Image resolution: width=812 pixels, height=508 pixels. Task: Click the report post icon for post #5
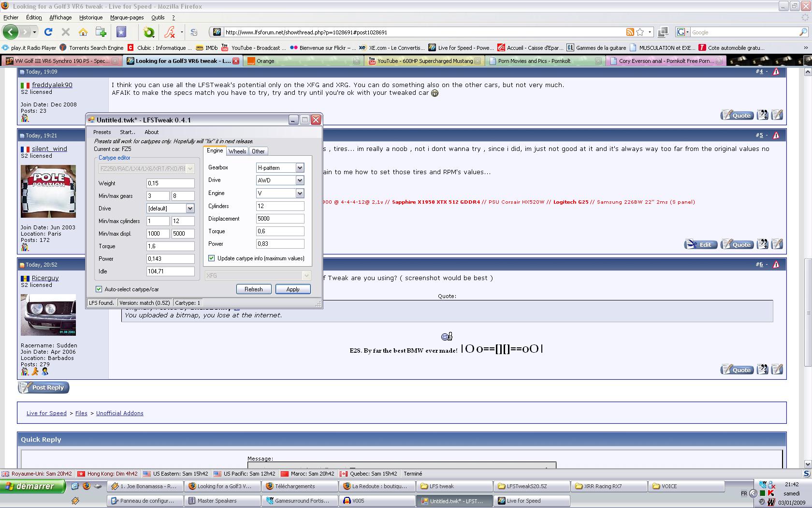point(776,135)
